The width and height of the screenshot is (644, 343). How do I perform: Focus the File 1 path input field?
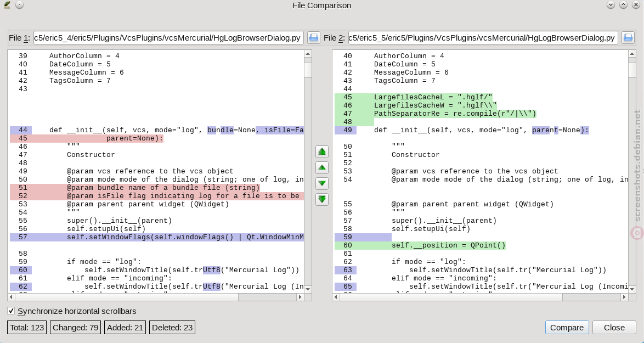click(x=168, y=38)
